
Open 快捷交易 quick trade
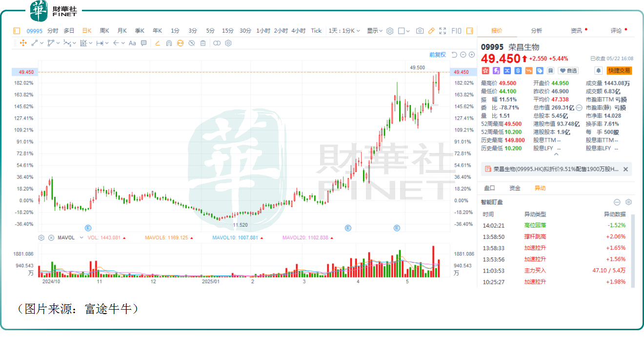pyautogui.click(x=619, y=71)
